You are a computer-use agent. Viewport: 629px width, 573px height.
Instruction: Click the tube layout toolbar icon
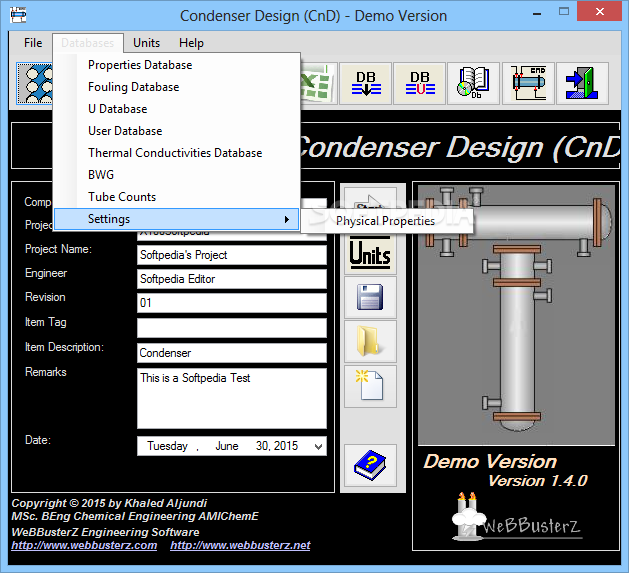click(34, 83)
